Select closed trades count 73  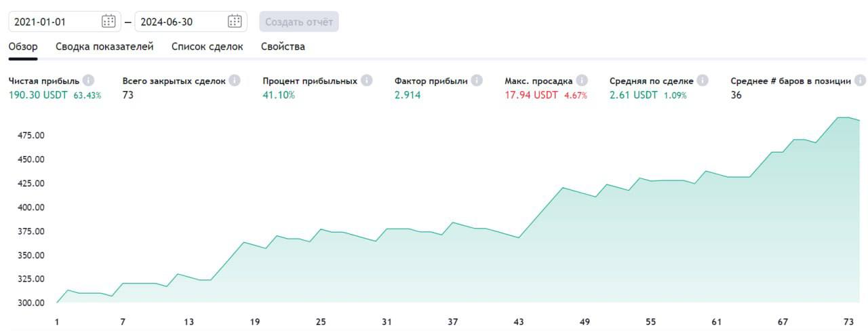[x=128, y=95]
